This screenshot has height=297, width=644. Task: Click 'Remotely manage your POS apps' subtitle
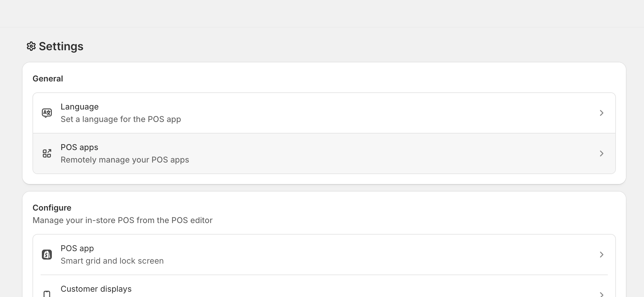(x=125, y=159)
